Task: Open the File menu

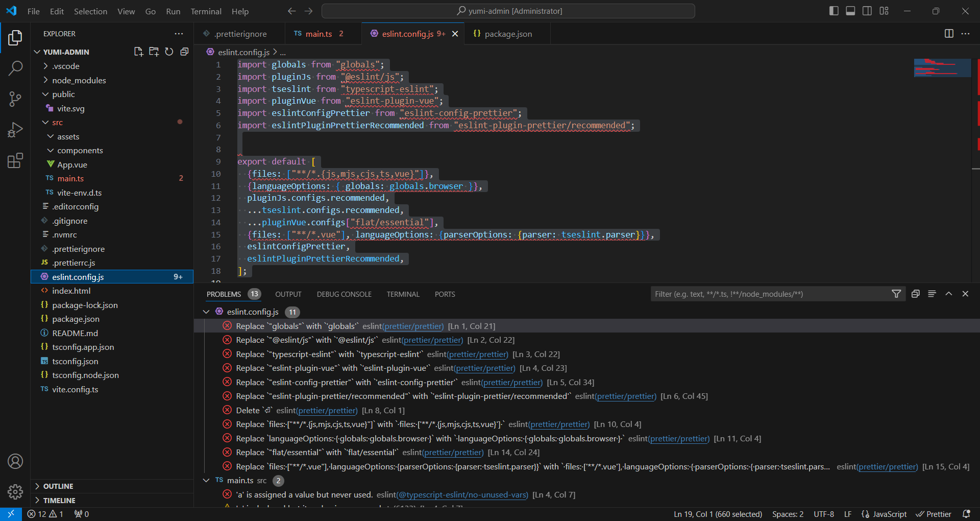Action: (x=34, y=11)
